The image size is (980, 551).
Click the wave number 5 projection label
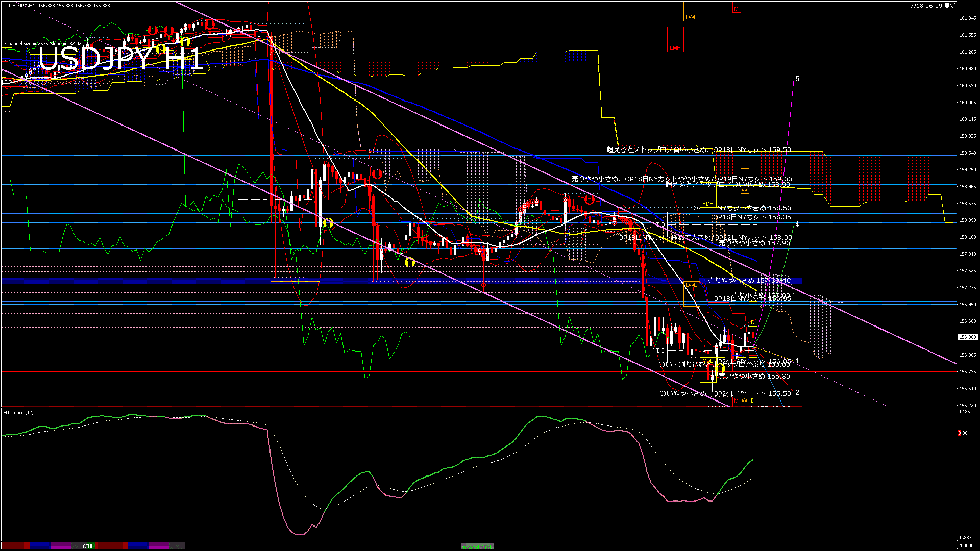(x=797, y=79)
